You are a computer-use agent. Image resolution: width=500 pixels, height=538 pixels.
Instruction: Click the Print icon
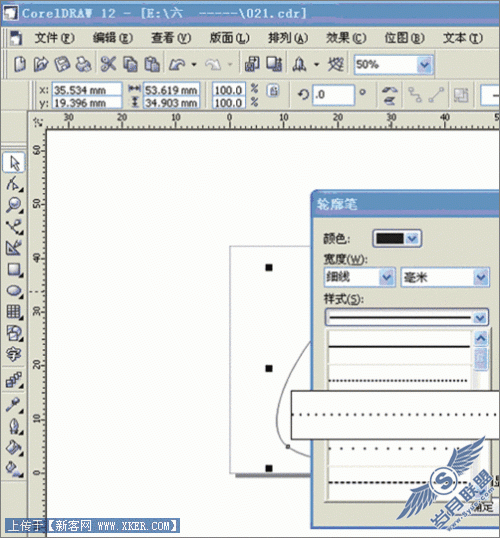point(83,64)
